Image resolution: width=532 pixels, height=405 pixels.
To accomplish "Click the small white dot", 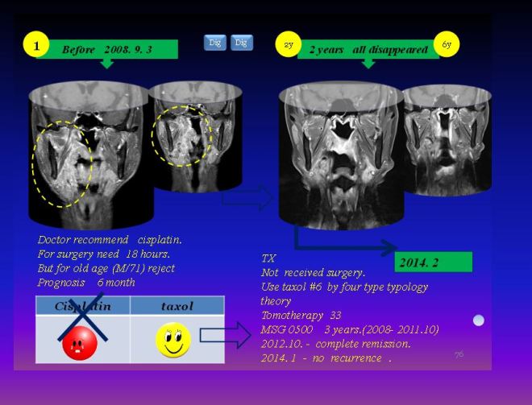I will (479, 320).
